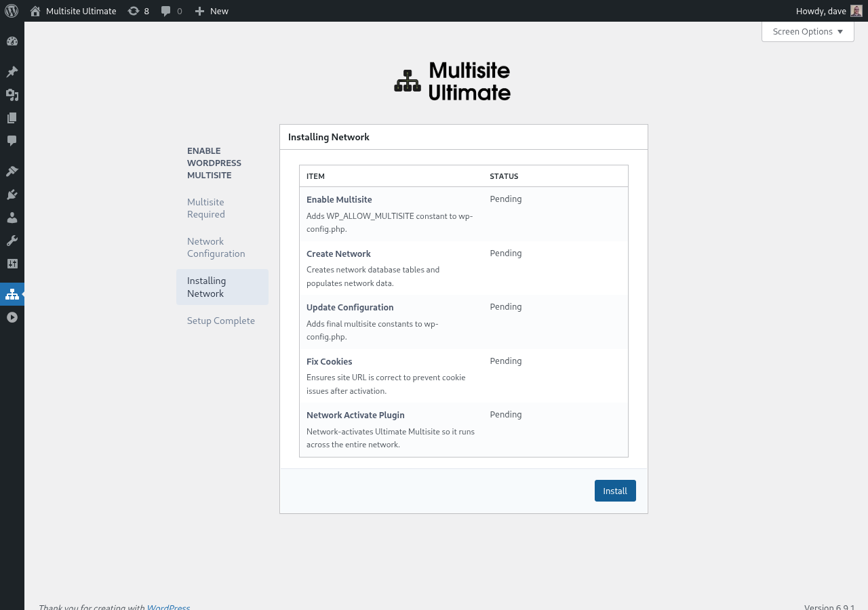Click the Collapse menu play icon
Screen dimensions: 868x610
(12, 317)
